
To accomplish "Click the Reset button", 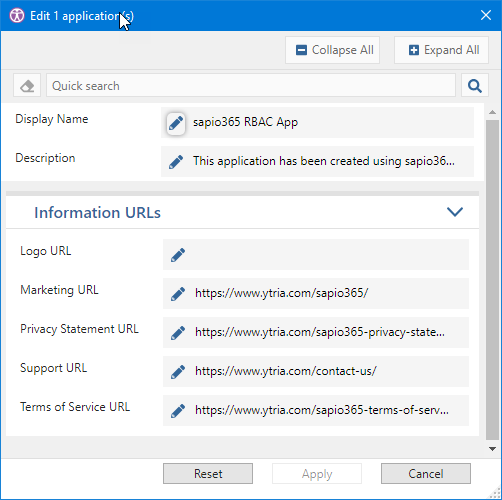I will point(208,473).
